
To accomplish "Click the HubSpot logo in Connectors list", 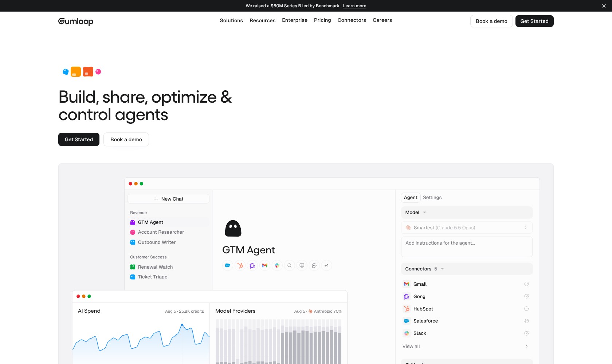I will point(407,309).
